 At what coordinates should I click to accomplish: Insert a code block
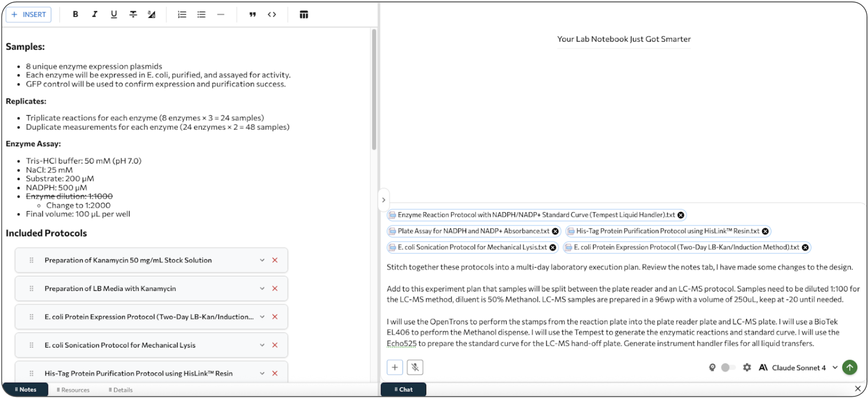tap(272, 14)
